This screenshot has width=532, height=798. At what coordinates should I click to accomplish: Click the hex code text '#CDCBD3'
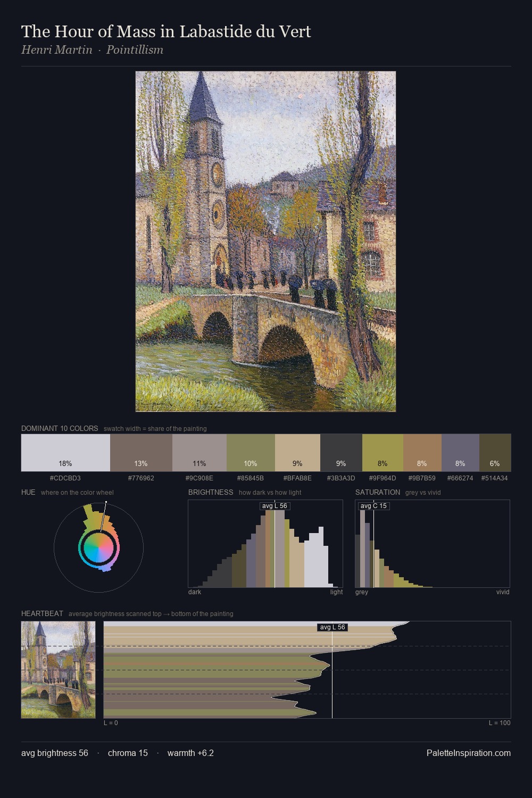click(65, 478)
